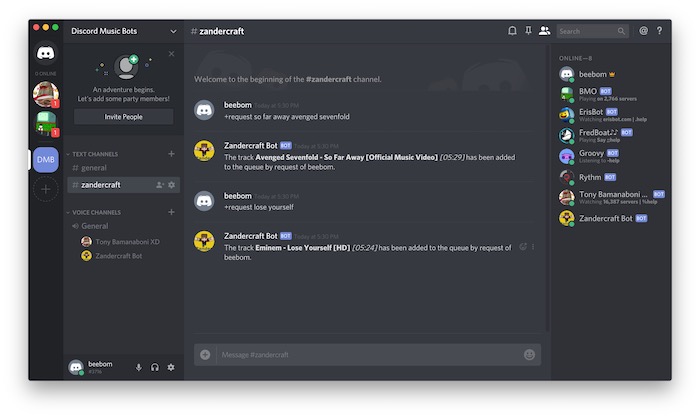700x418 pixels.
Task: Open Discord home from the logo icon
Action: coord(46,54)
